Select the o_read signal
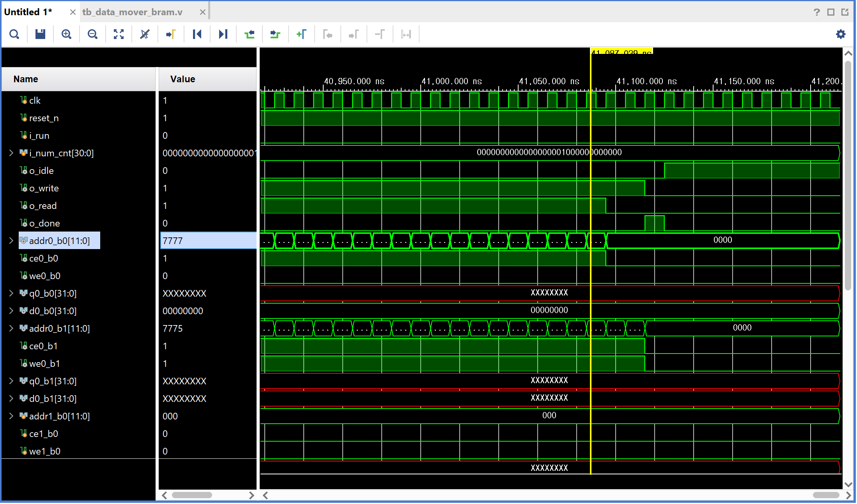 43,206
